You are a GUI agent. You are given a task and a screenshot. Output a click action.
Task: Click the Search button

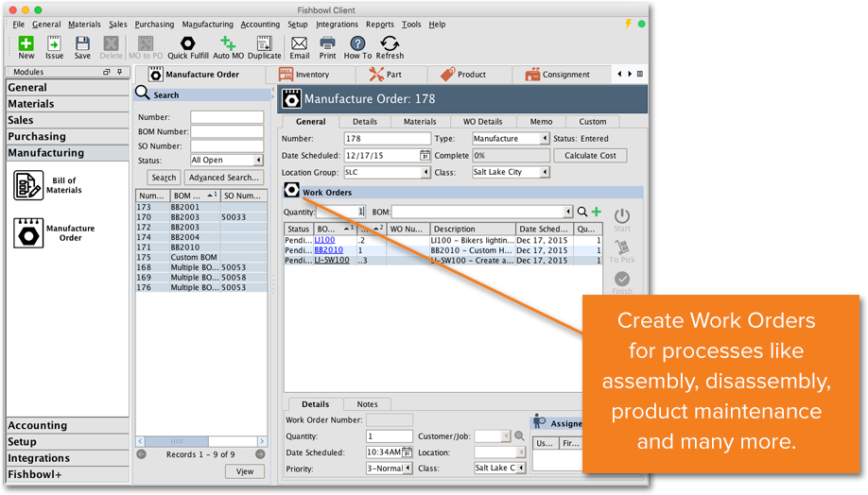164,178
